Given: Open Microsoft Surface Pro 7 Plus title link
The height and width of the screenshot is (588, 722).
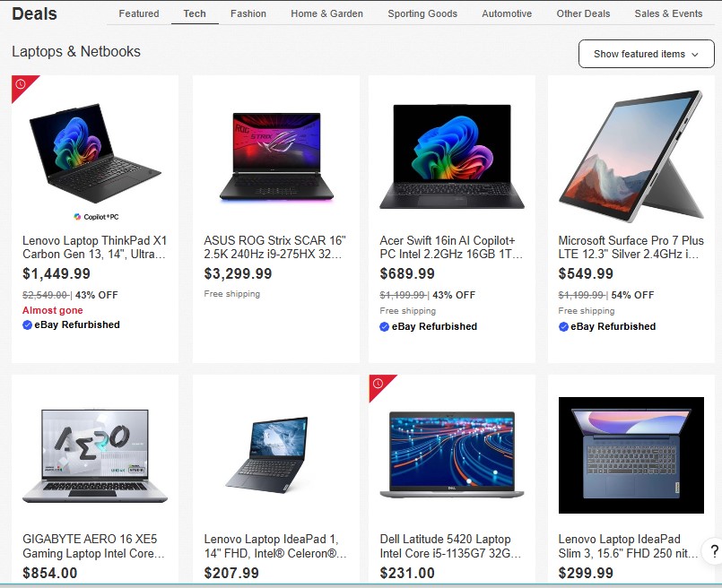Looking at the screenshot, I should tap(631, 247).
